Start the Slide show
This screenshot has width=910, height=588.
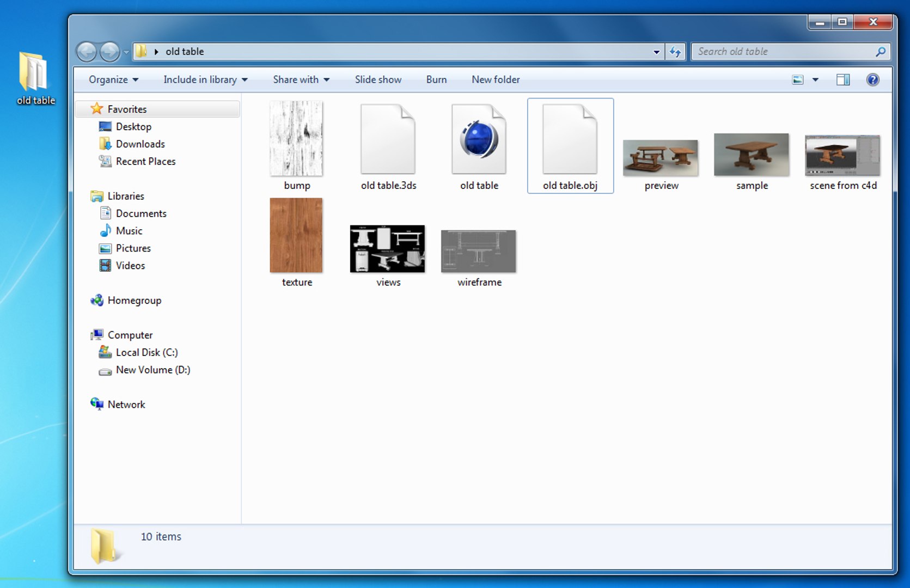point(378,79)
